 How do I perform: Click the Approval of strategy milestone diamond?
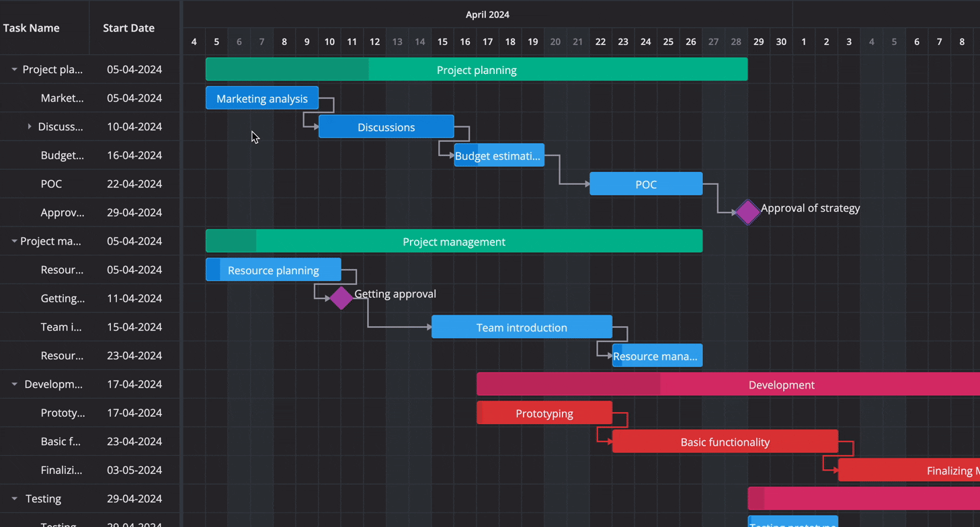[747, 212]
